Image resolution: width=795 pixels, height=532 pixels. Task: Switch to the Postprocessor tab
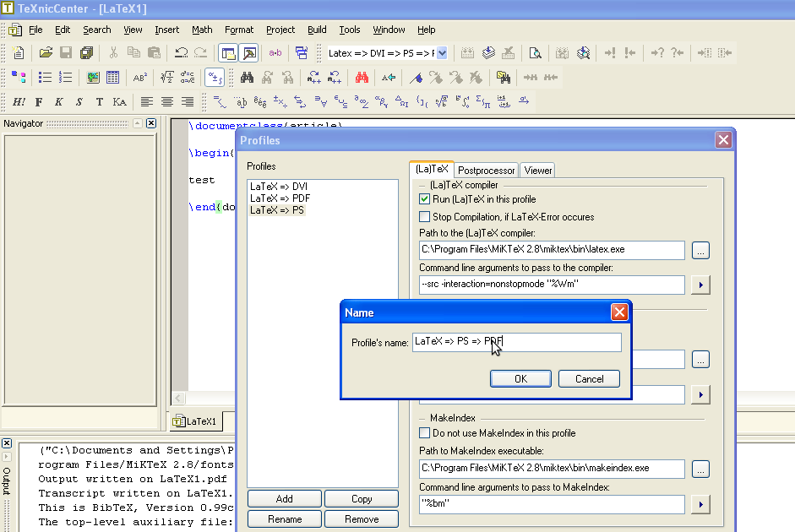point(485,169)
